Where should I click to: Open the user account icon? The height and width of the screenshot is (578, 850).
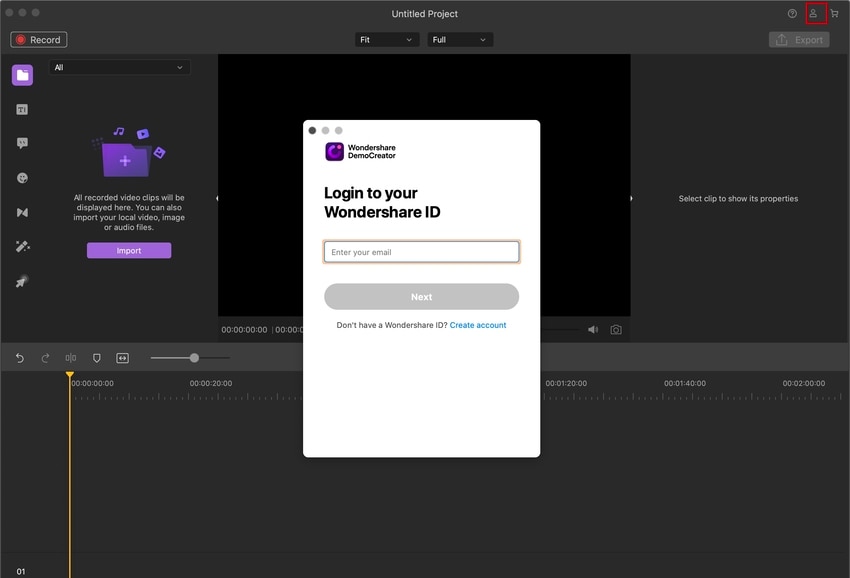pyautogui.click(x=813, y=14)
